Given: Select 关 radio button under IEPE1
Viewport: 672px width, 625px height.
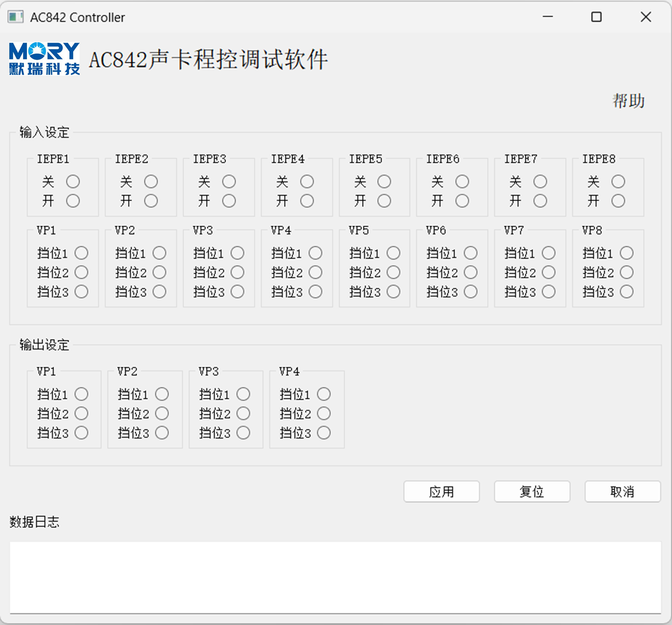Looking at the screenshot, I should (x=73, y=181).
